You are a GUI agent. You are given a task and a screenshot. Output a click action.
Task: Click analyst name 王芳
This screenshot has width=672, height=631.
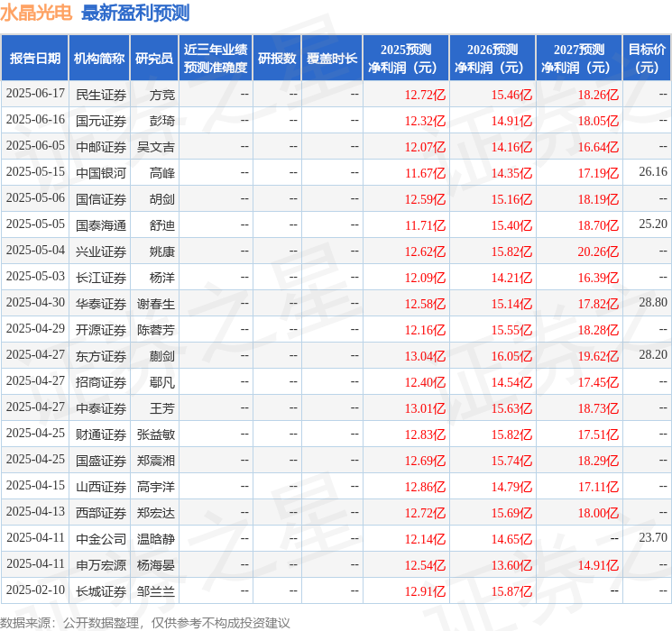162,408
